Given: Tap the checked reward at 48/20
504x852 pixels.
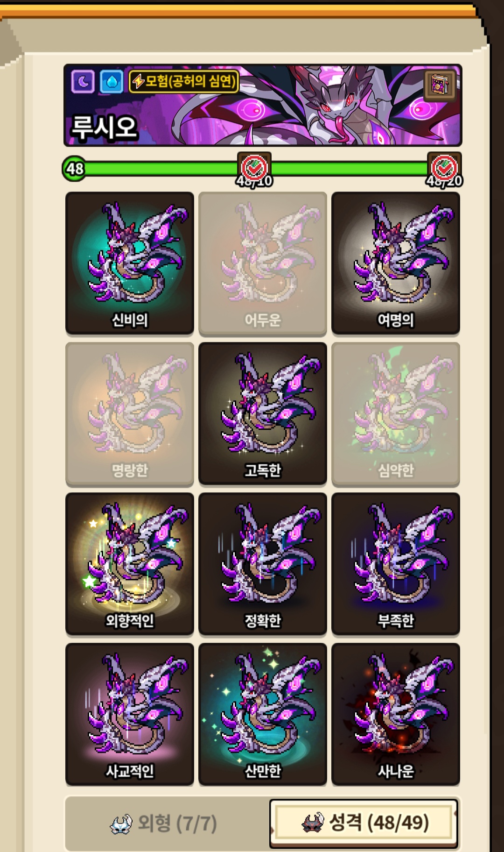Looking at the screenshot, I should click(444, 168).
